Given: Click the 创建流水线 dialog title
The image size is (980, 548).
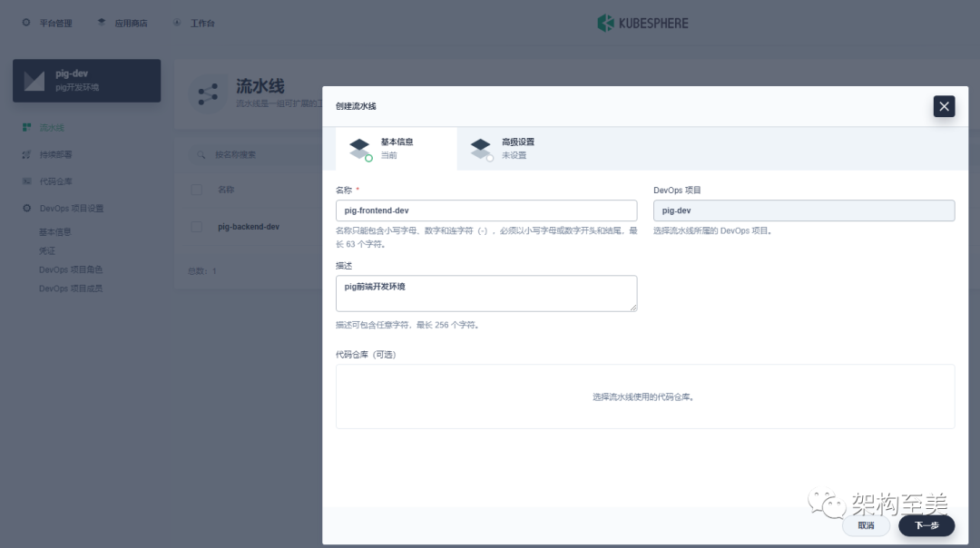Looking at the screenshot, I should point(356,106).
